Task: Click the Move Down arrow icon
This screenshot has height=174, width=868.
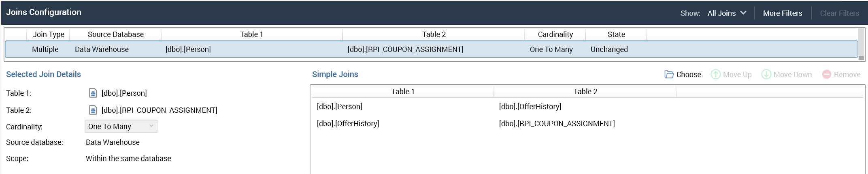Action: [766, 75]
